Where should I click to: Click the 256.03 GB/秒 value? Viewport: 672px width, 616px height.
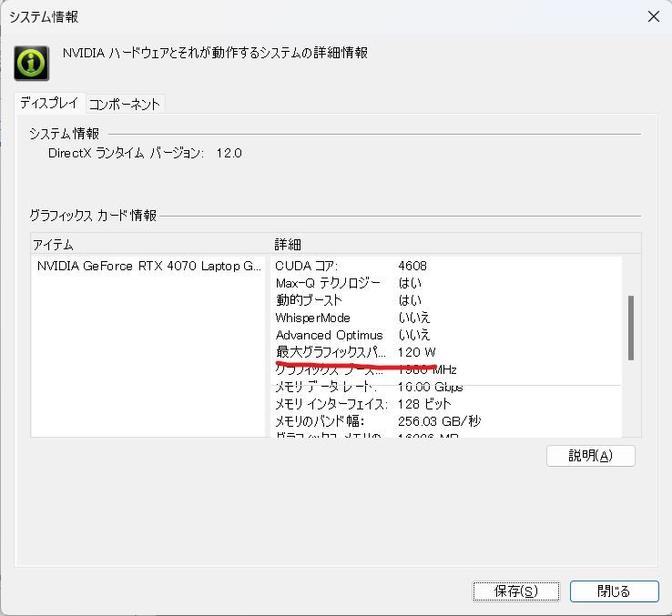tap(439, 421)
